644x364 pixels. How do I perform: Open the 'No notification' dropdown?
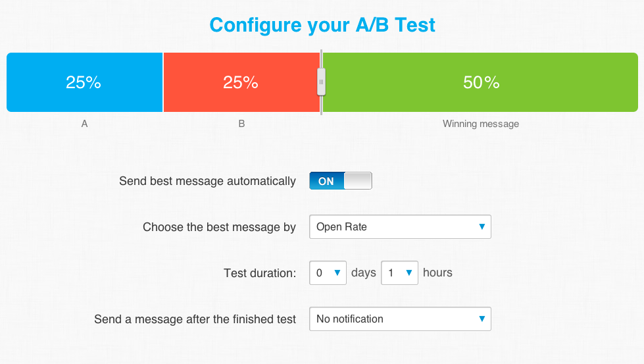point(400,319)
